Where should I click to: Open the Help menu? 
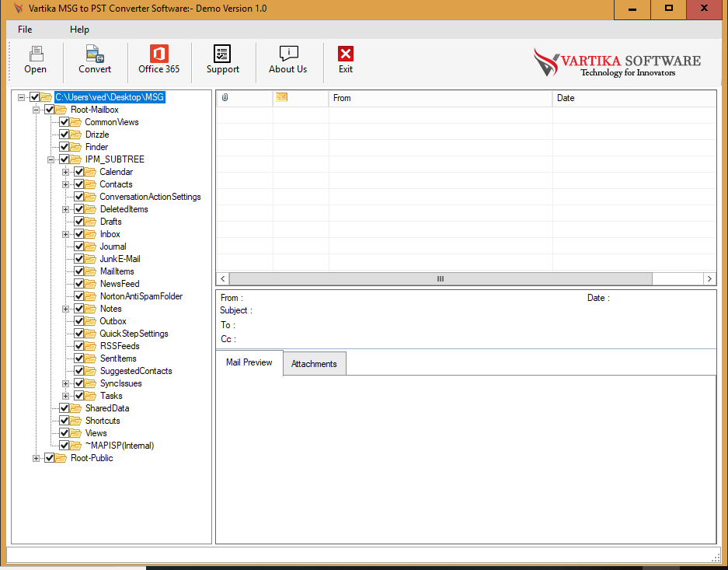coord(79,30)
